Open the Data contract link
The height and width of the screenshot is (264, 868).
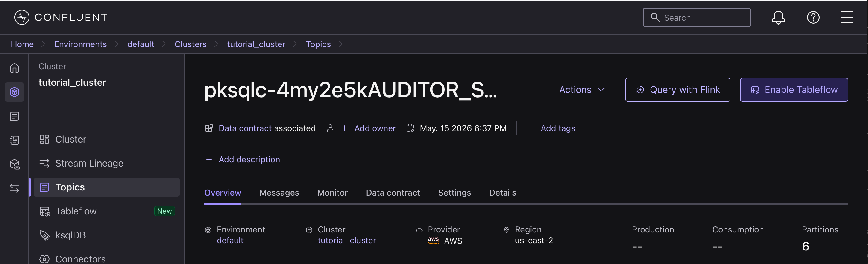click(x=245, y=128)
